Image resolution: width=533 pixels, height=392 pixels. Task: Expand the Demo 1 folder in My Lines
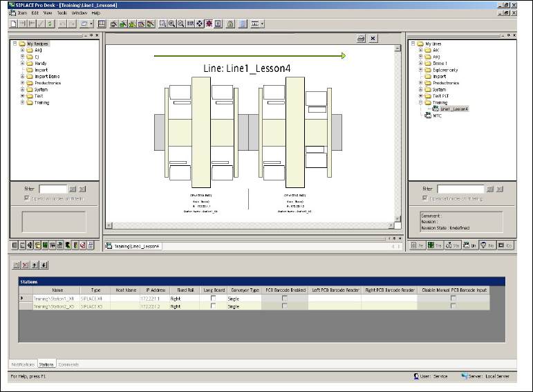(420, 63)
